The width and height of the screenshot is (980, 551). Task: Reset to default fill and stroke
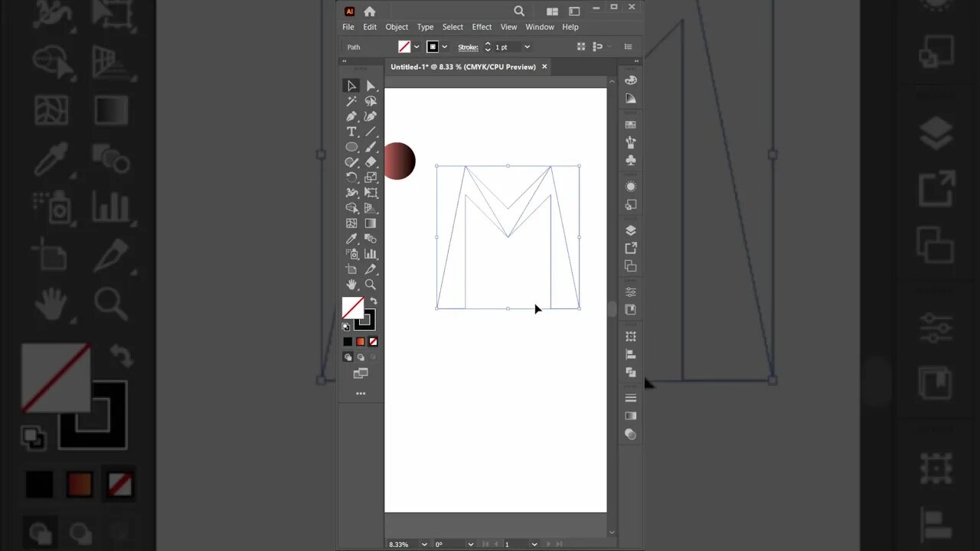point(346,327)
